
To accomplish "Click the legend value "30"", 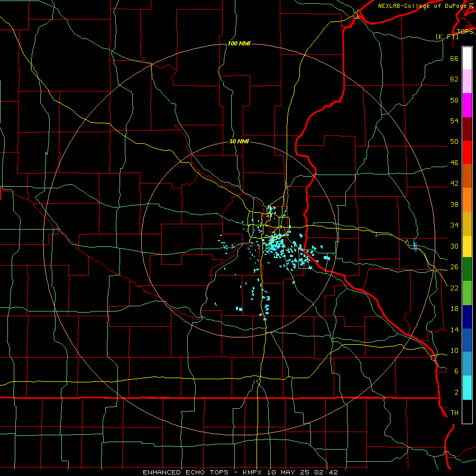I will point(454,246).
